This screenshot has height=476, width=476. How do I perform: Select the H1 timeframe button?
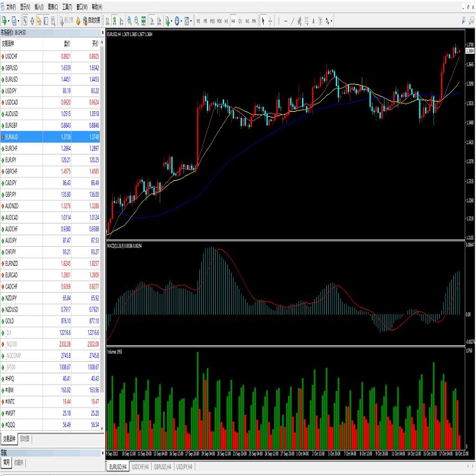(226, 21)
